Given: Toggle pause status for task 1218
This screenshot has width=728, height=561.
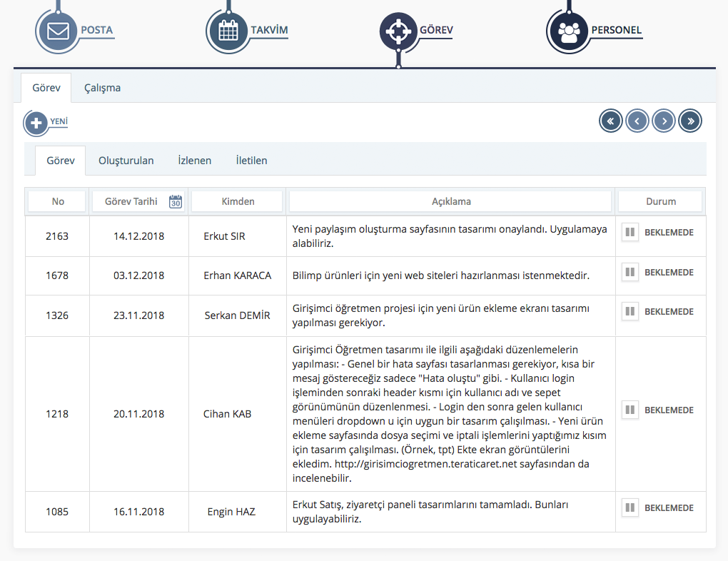Looking at the screenshot, I should tap(630, 410).
